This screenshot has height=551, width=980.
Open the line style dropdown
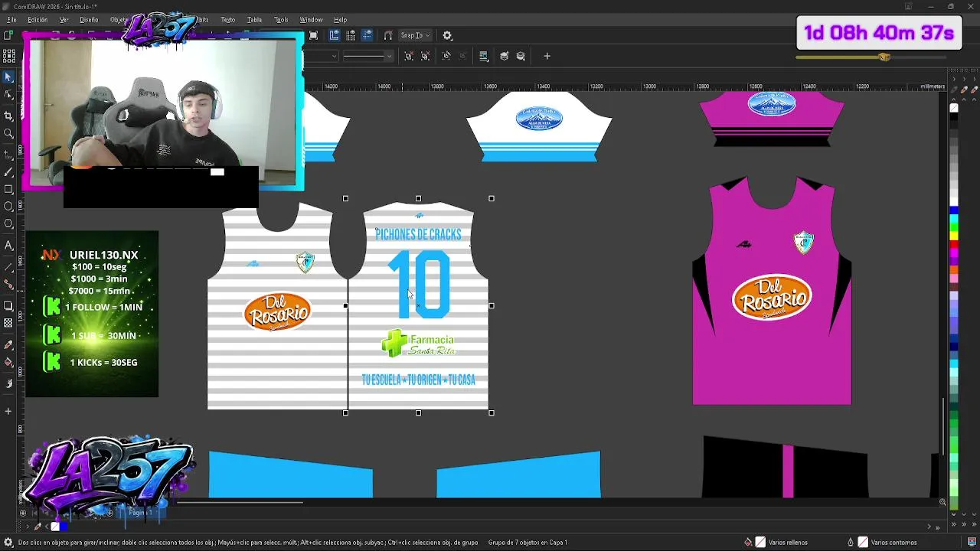click(367, 56)
